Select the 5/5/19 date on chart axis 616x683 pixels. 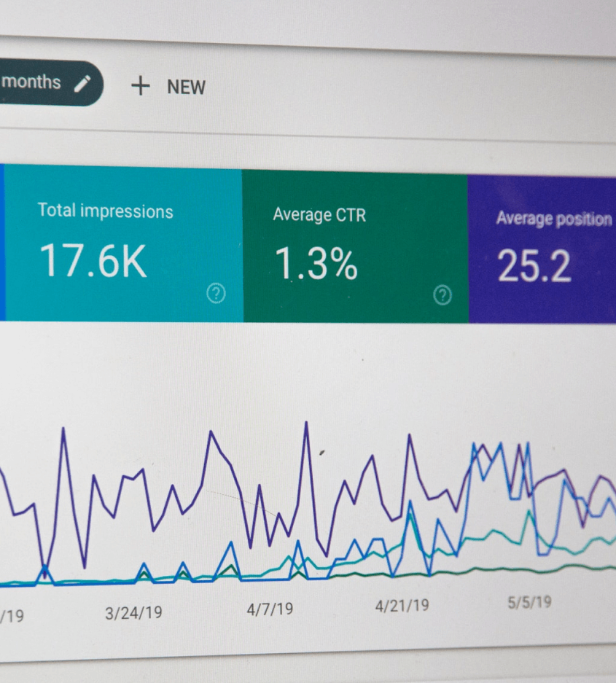(529, 602)
